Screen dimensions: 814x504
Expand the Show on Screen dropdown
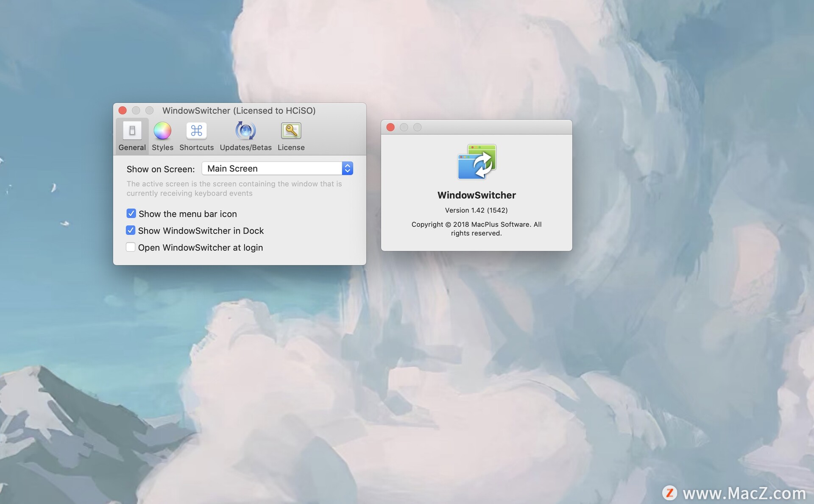277,168
